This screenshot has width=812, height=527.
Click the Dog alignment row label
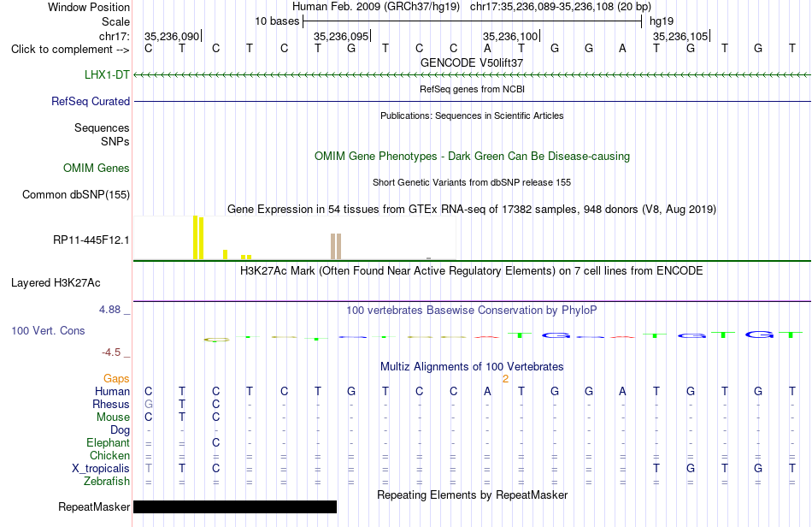[121, 429]
